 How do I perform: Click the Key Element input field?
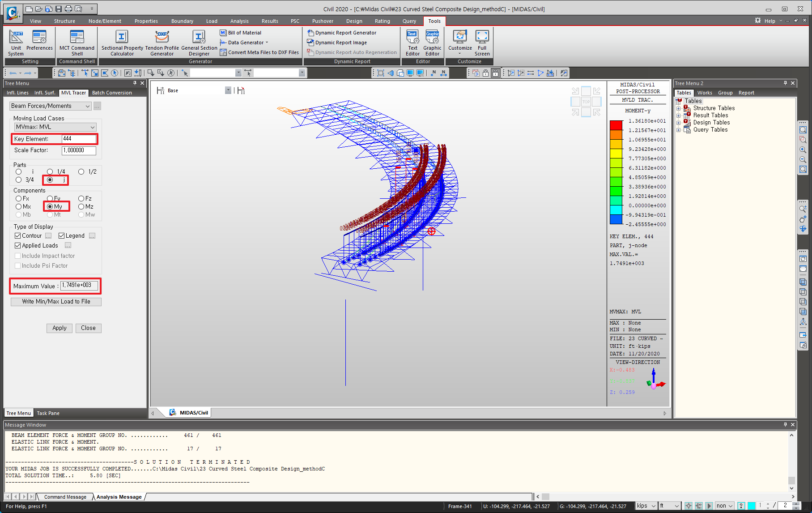click(79, 139)
